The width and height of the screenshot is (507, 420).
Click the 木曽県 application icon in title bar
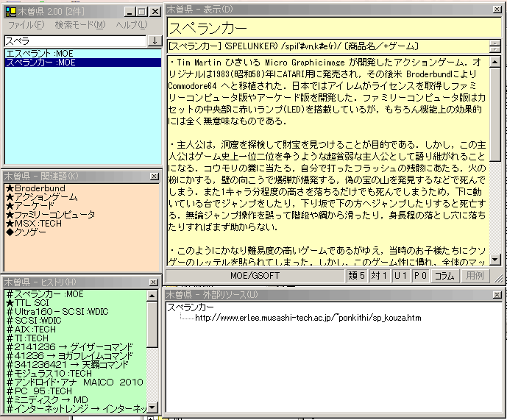11,12
